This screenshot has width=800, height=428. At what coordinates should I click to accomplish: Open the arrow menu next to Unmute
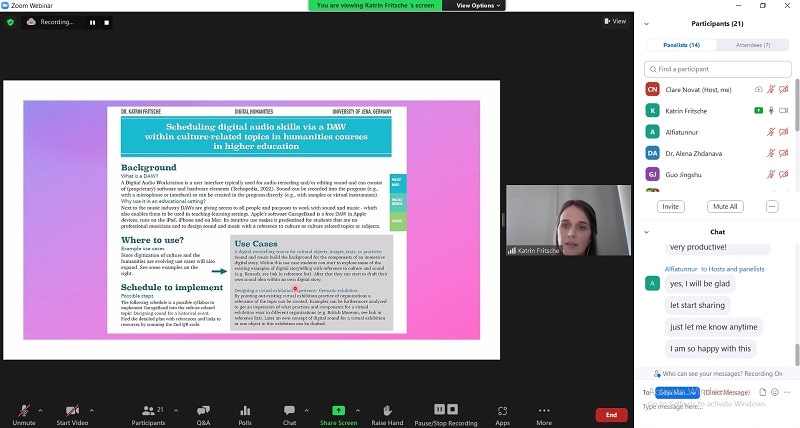point(40,409)
